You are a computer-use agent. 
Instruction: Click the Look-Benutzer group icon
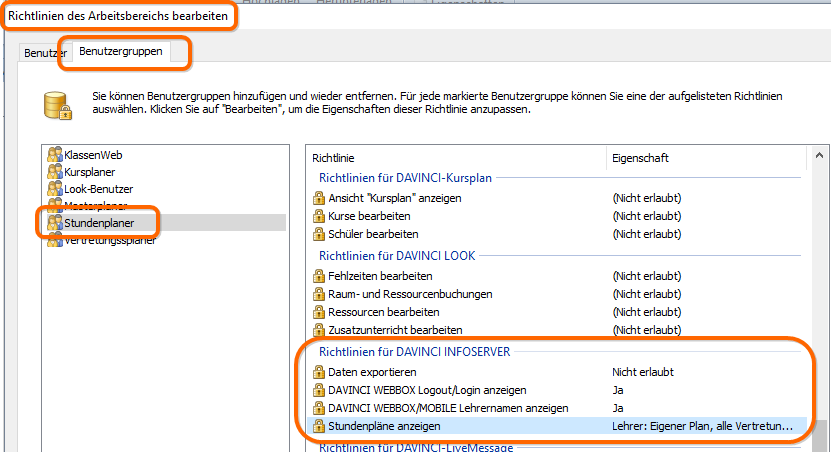pos(55,189)
